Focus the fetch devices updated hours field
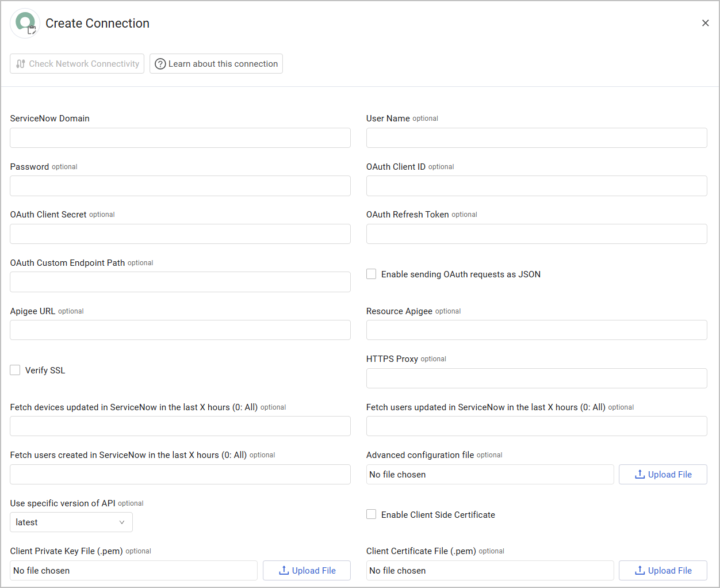Image resolution: width=720 pixels, height=588 pixels. click(180, 426)
